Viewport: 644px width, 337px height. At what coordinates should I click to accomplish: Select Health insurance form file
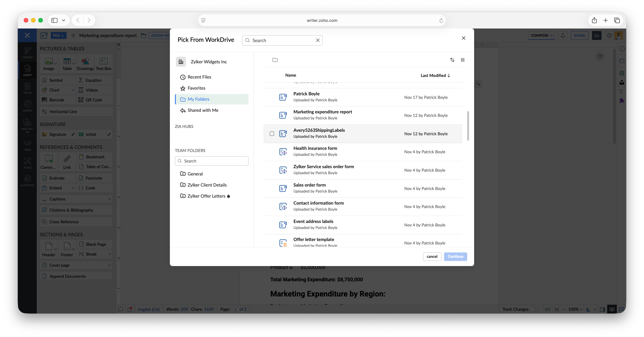(363, 152)
